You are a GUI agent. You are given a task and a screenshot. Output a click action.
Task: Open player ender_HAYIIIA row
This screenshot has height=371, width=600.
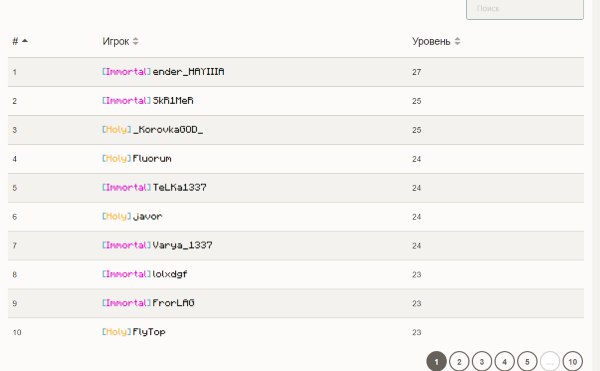pyautogui.click(x=296, y=72)
